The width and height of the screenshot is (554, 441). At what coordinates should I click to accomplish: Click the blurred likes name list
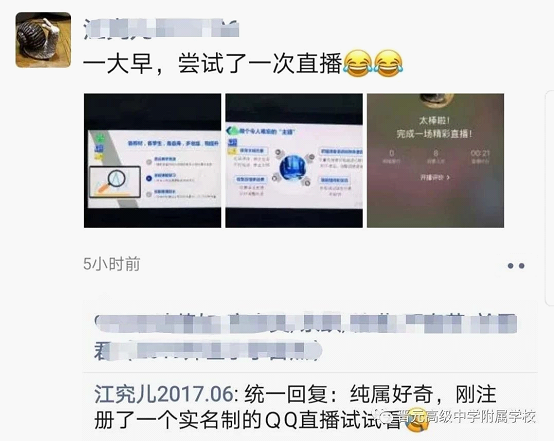click(306, 337)
